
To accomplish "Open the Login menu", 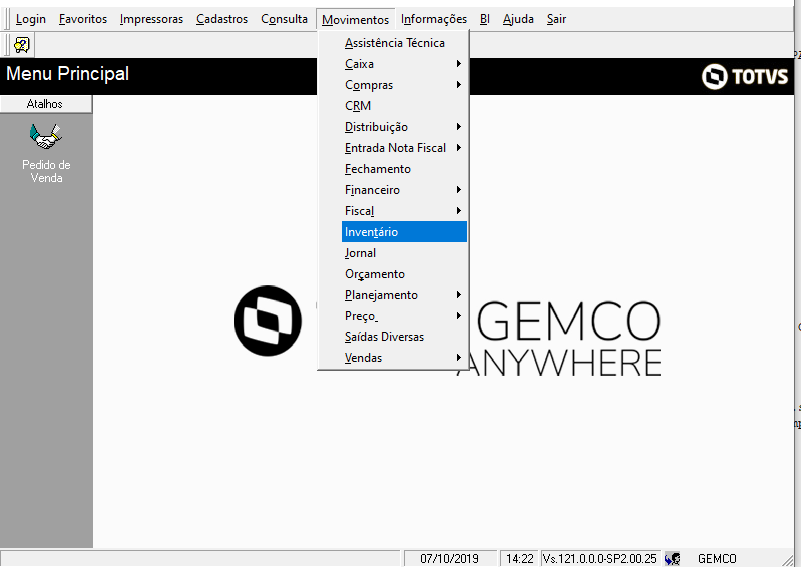I will coord(31,19).
